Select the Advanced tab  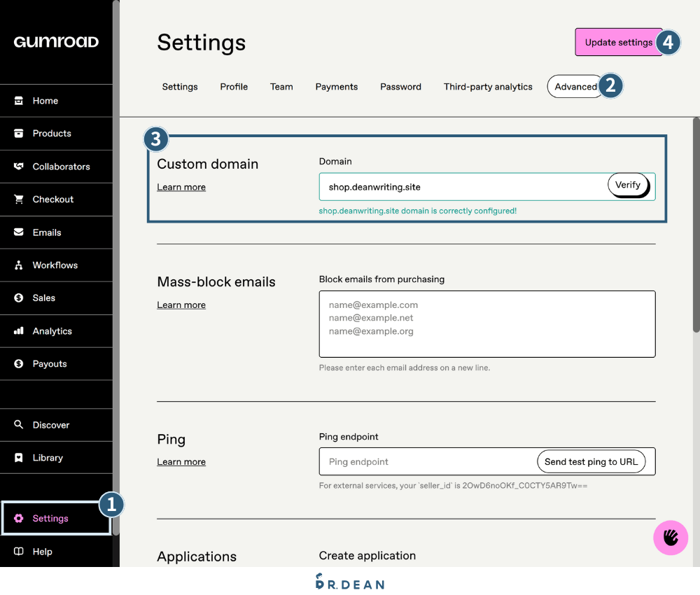click(x=575, y=87)
